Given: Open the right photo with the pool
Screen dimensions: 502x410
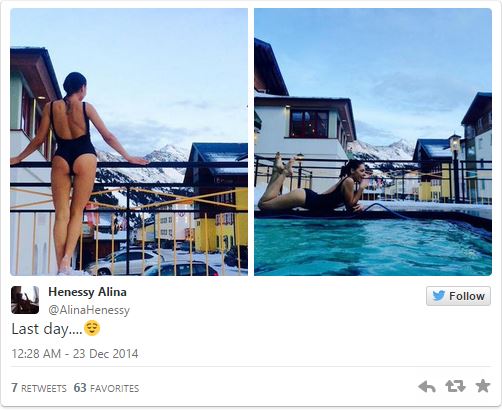Looking at the screenshot, I should click(373, 142).
